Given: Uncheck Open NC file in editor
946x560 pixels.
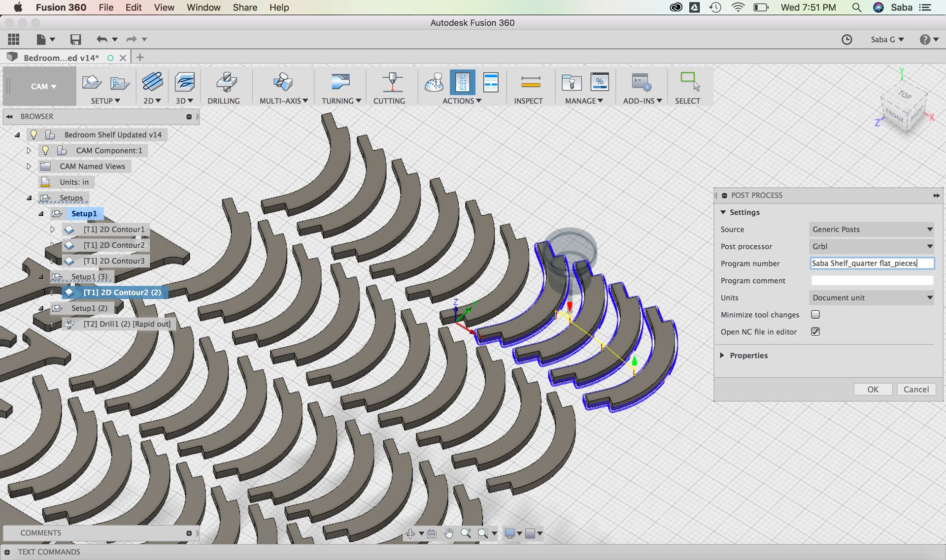Looking at the screenshot, I should coord(815,331).
